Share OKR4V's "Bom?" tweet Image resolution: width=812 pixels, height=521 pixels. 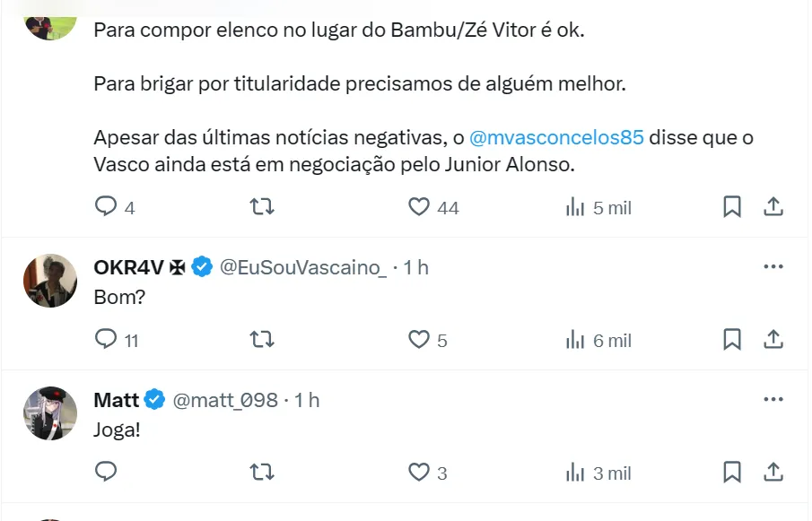(773, 339)
